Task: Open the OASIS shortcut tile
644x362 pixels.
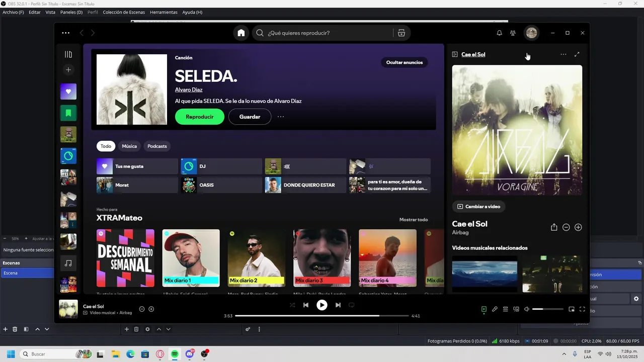Action: (x=221, y=185)
